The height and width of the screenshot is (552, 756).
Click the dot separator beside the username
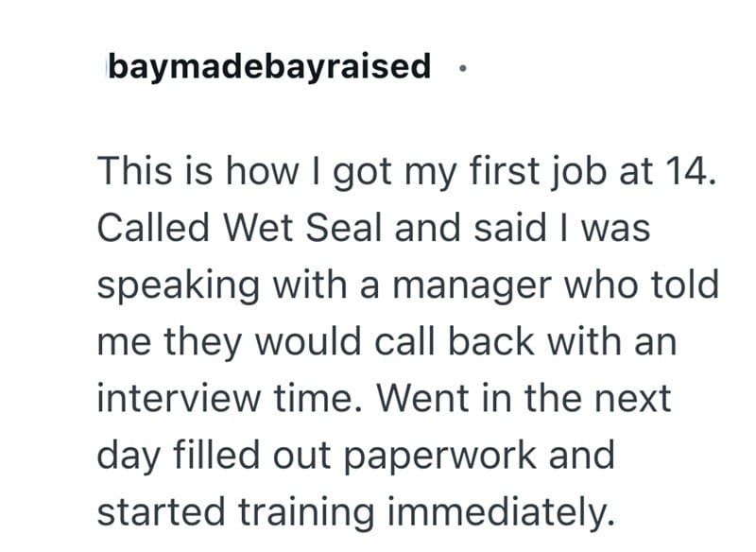pyautogui.click(x=460, y=68)
